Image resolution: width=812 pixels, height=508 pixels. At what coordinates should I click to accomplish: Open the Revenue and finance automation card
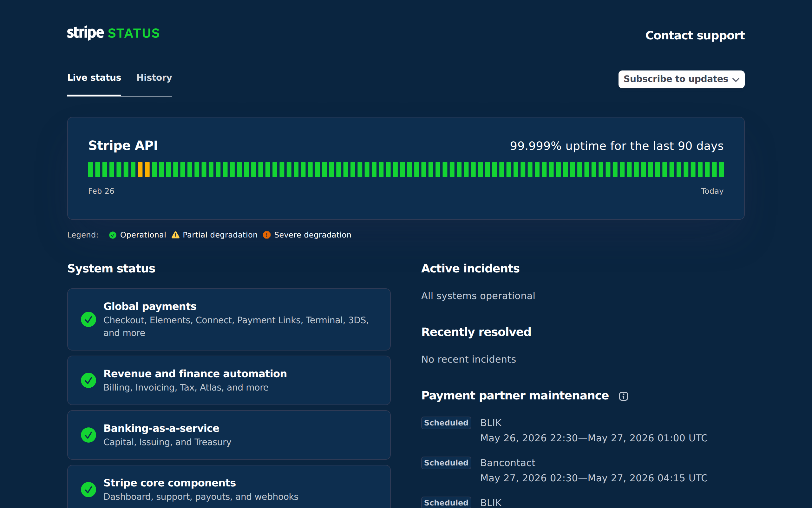(229, 380)
